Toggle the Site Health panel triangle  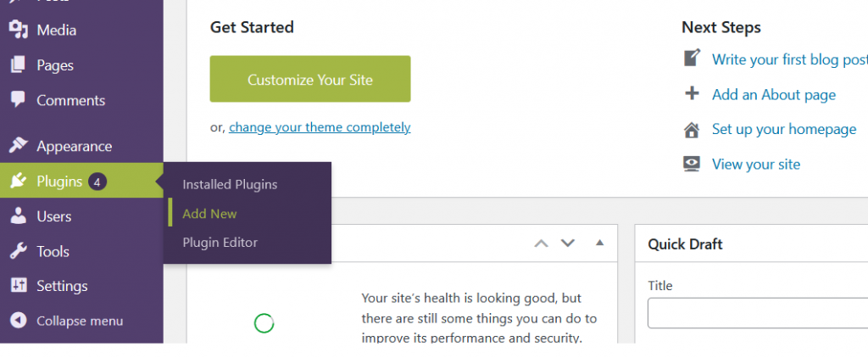coord(600,243)
